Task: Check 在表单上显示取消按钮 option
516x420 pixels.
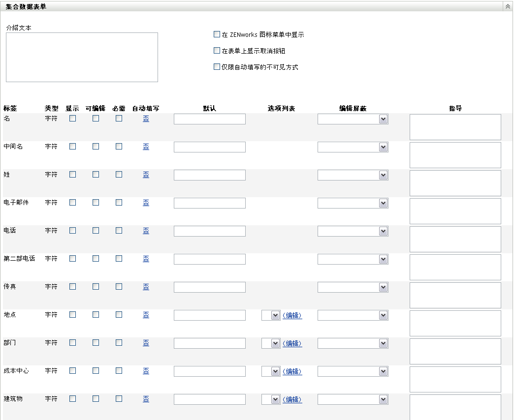Action: (x=217, y=51)
